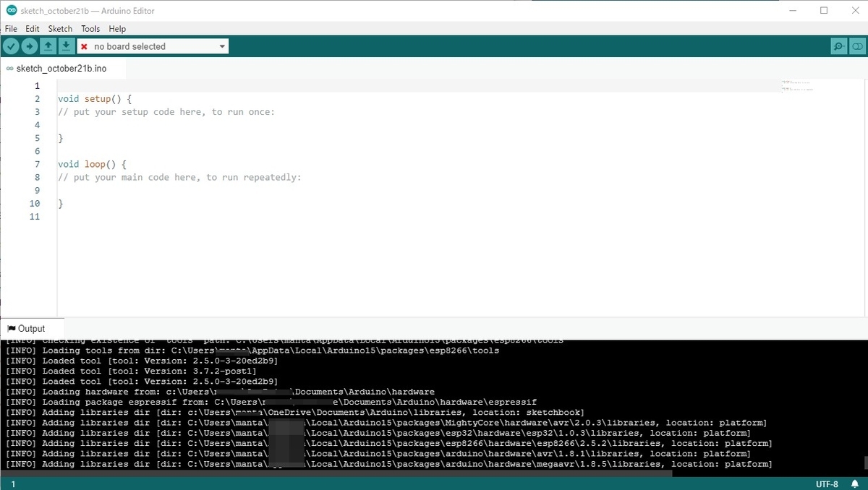Screen dimensions: 868x490
Task: Open the File menu
Action: tap(11, 29)
